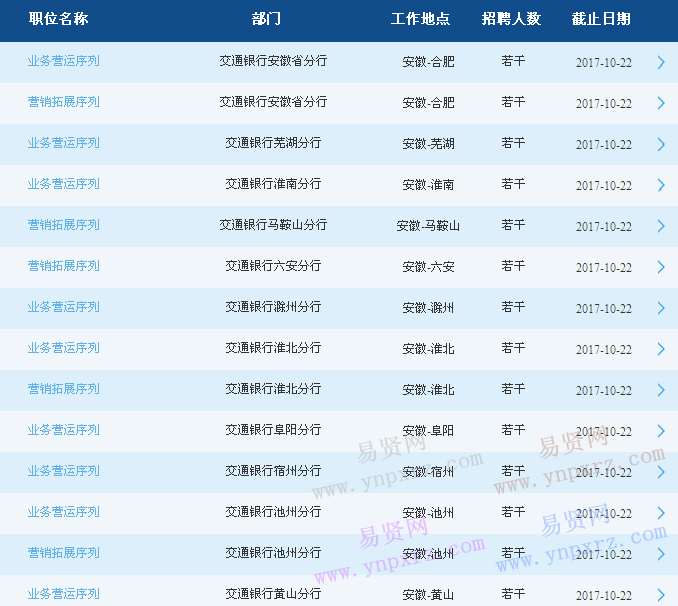Screen dimensions: 678x606
Task: Open 业务营运序列 link for 交通银行宿州分行
Action: pyautogui.click(x=64, y=471)
